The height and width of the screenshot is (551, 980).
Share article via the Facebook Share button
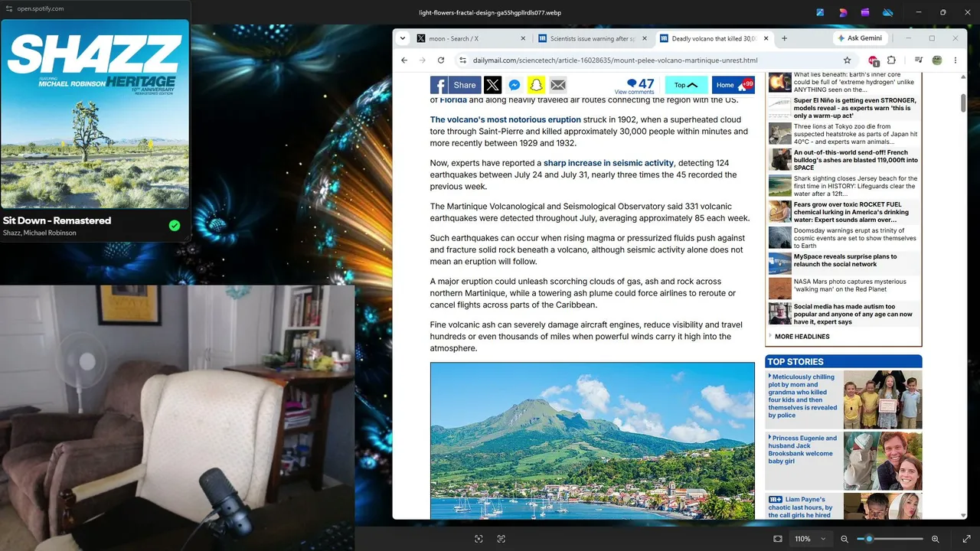[x=455, y=85]
